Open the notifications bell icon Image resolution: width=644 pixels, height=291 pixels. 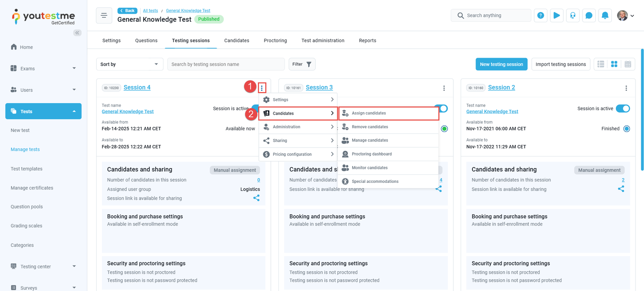pos(605,16)
